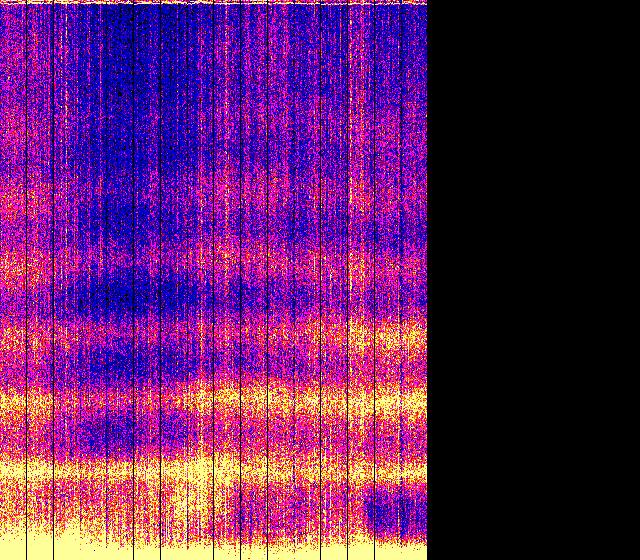Click the second vertical black line from left

(52, 280)
